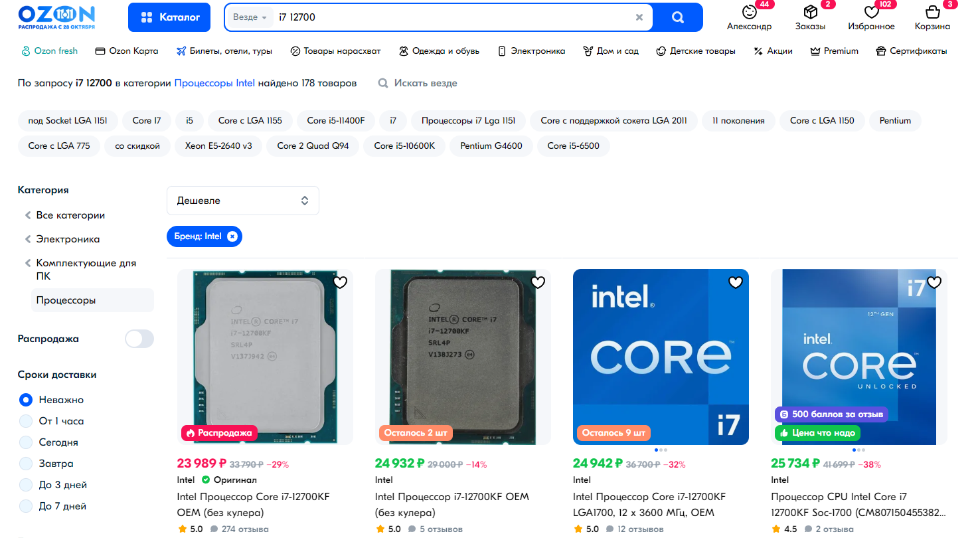This screenshot has height=538, width=980.
Task: Favorite the 24 942 ₽ Intel Core card
Action: pyautogui.click(x=736, y=283)
